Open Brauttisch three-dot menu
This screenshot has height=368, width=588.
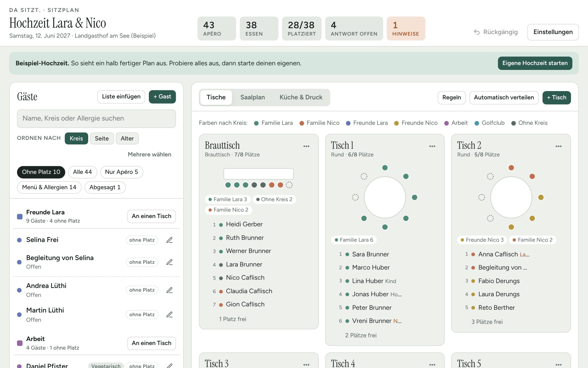point(306,146)
